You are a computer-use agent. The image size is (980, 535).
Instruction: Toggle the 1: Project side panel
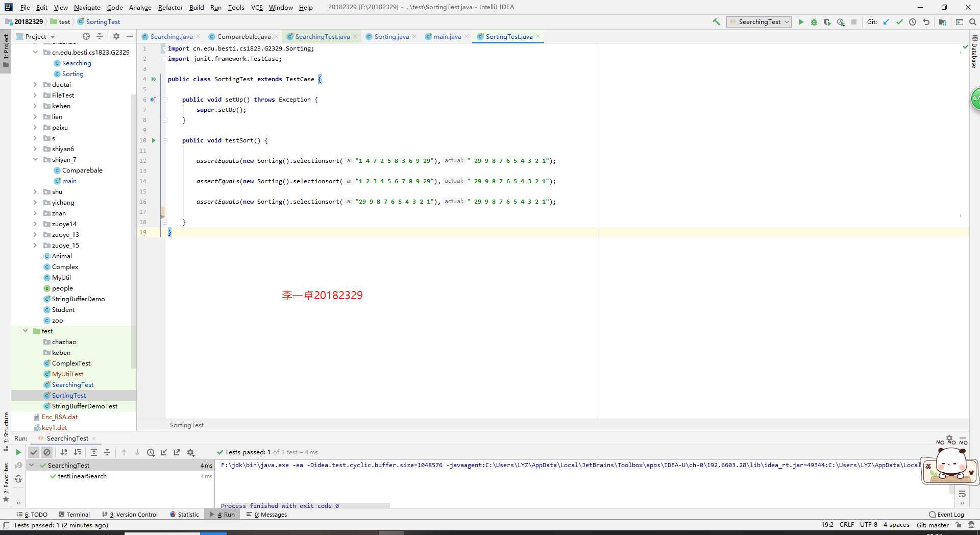6,51
